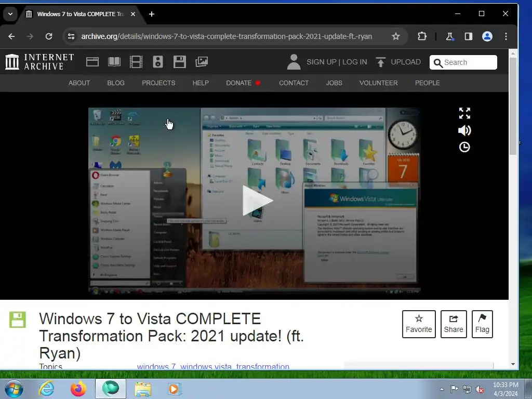The width and height of the screenshot is (532, 399).
Task: Open the browser three-dot menu
Action: [x=506, y=36]
